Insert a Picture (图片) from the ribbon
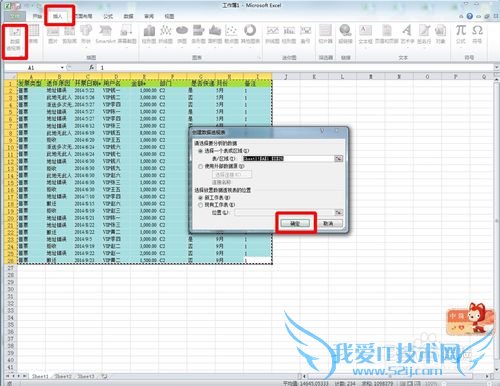Viewport: 500px width, 386px height. click(x=53, y=35)
